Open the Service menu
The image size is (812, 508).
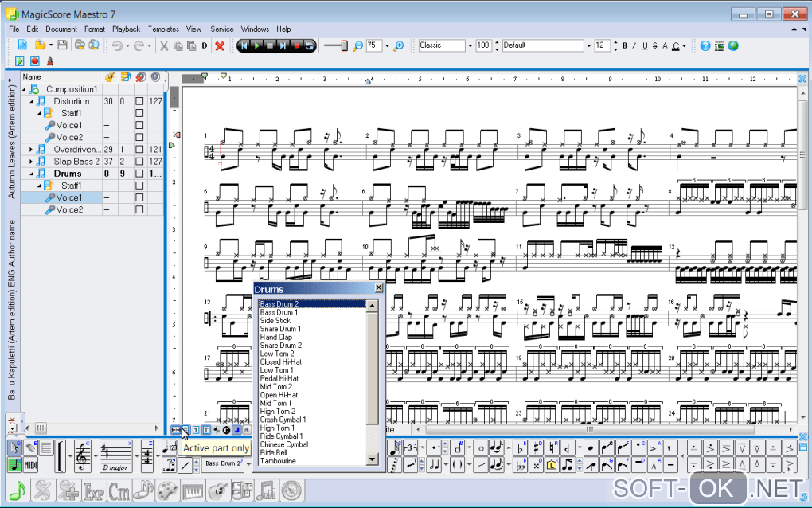(221, 29)
